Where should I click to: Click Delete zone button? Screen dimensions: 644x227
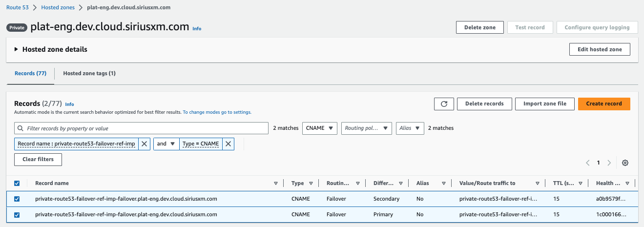click(x=480, y=27)
